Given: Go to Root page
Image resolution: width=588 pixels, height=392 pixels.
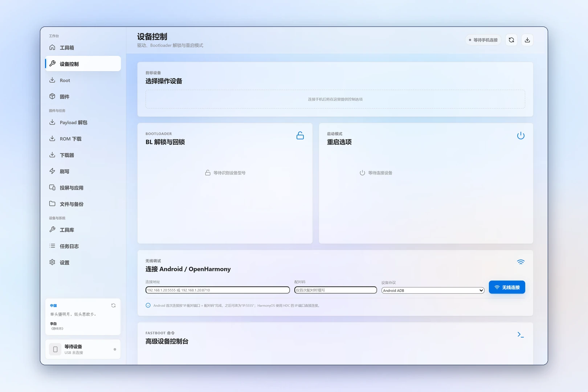Looking at the screenshot, I should [x=83, y=80].
